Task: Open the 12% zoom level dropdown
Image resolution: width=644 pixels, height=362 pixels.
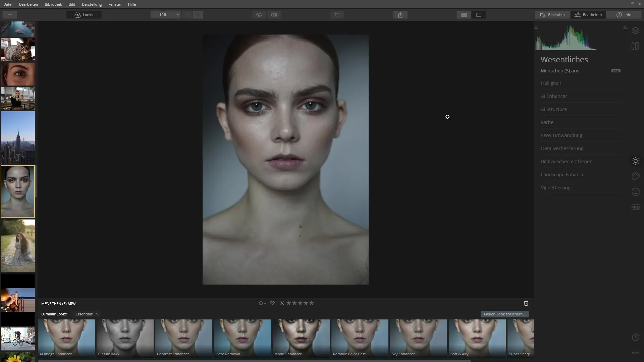Action: [166, 15]
